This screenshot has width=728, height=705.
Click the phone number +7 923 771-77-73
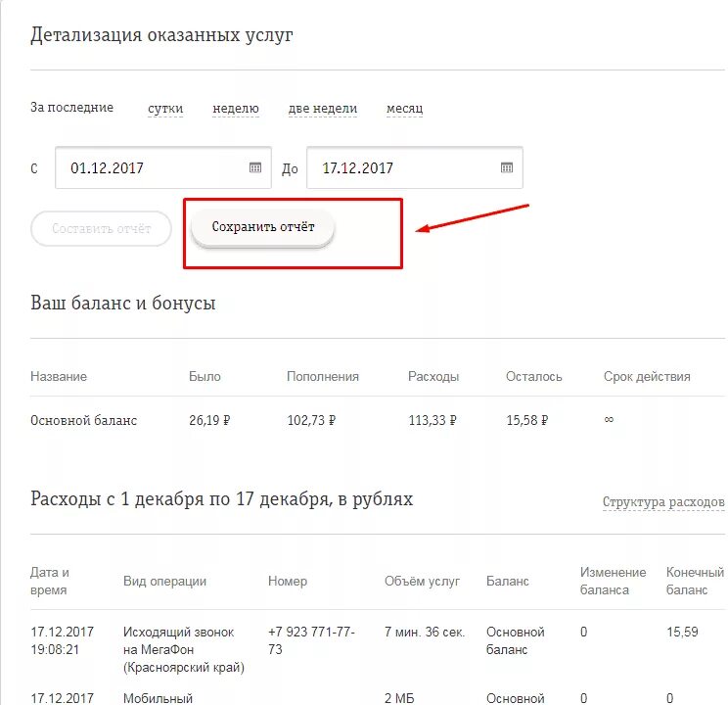[x=311, y=641]
